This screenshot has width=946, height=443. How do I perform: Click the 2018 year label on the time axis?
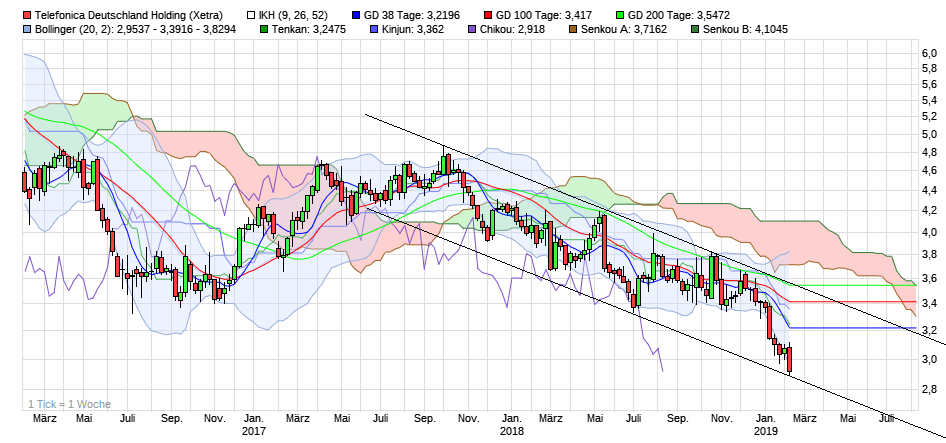point(512,431)
